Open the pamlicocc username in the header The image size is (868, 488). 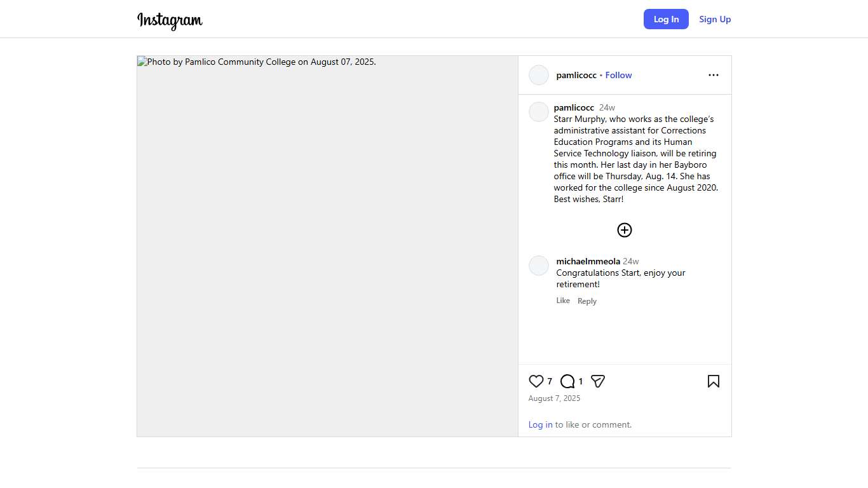coord(576,75)
